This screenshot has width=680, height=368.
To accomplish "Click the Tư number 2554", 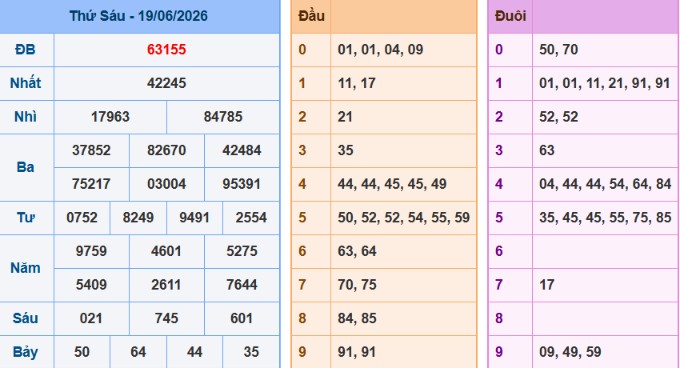I will click(x=251, y=218).
